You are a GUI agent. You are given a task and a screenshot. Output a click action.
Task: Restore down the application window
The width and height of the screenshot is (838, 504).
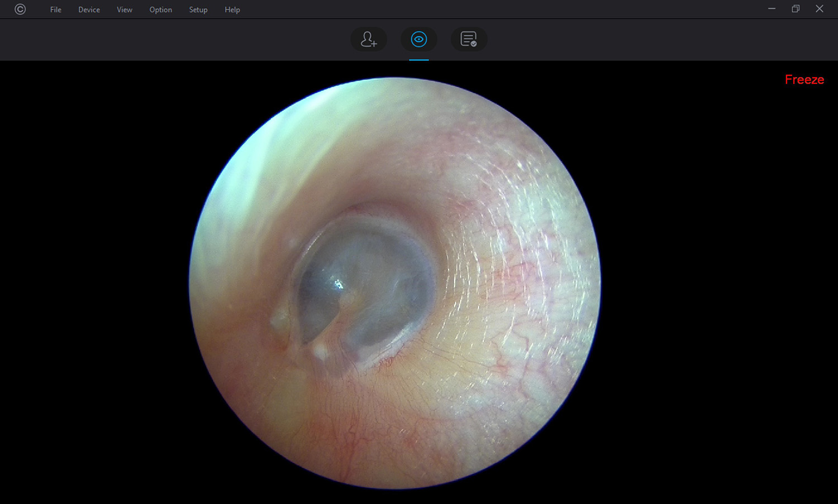coord(796,9)
